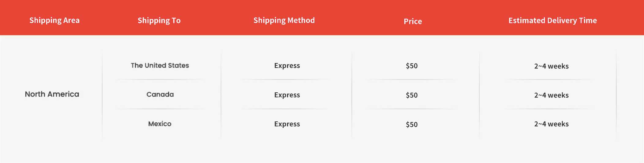Select the Price column header
This screenshot has width=644, height=163.
[x=413, y=21]
